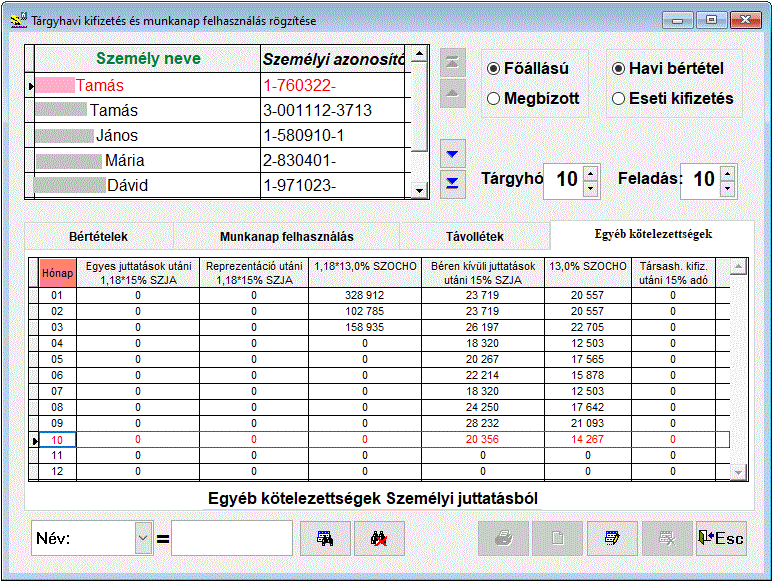Select the Megbízott radio option

(x=533, y=99)
